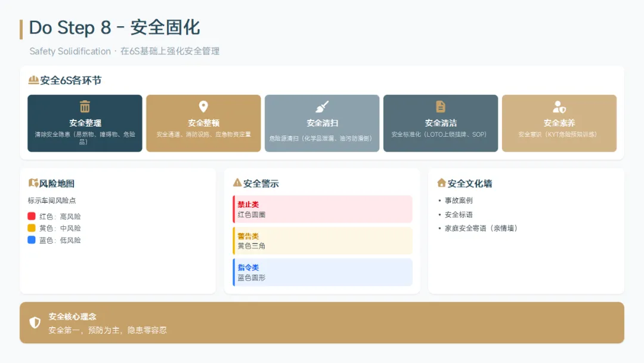Click the 安全清洁 card title

coord(441,123)
